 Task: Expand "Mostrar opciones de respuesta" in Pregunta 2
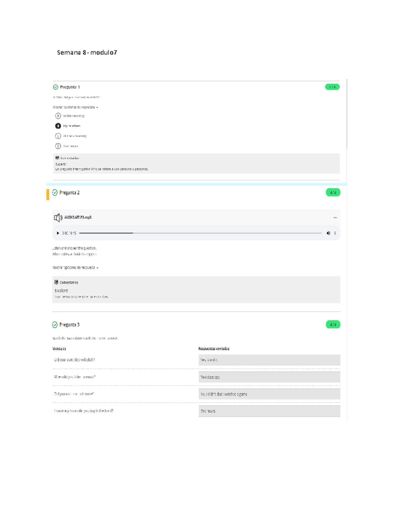click(x=75, y=268)
